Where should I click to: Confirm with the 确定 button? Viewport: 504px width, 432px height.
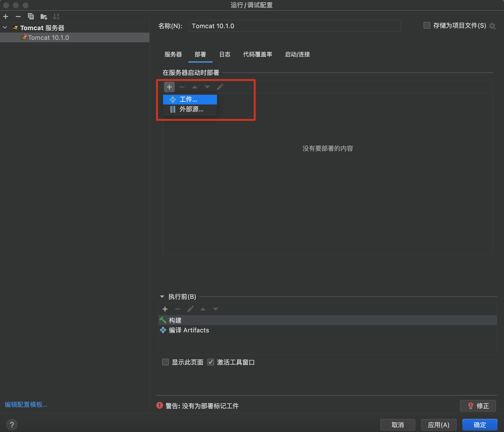tap(480, 425)
